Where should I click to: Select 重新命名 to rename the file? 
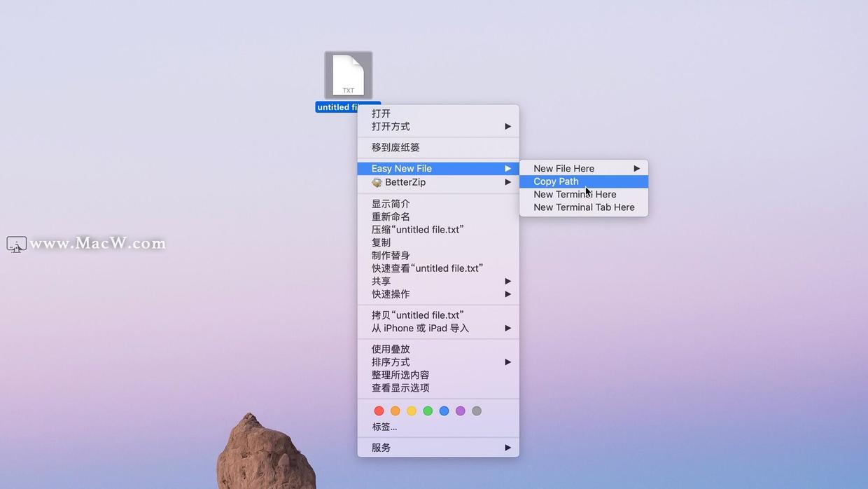(390, 216)
